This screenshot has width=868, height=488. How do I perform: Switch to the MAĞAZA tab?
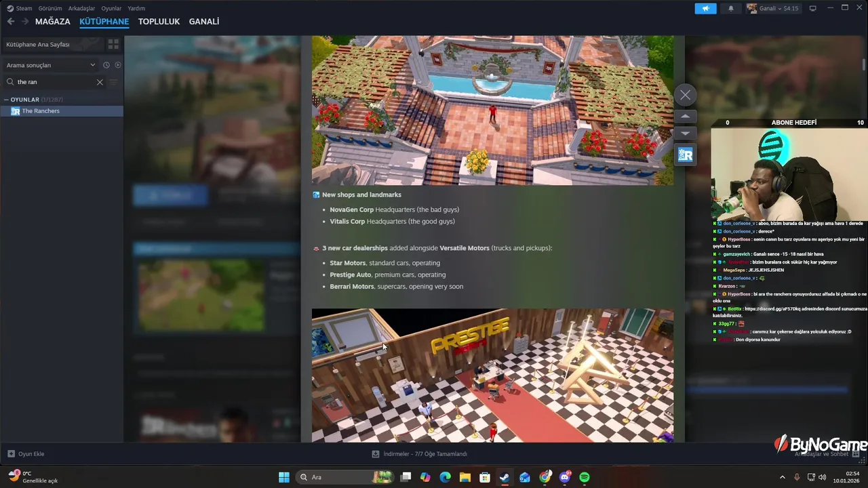point(52,22)
